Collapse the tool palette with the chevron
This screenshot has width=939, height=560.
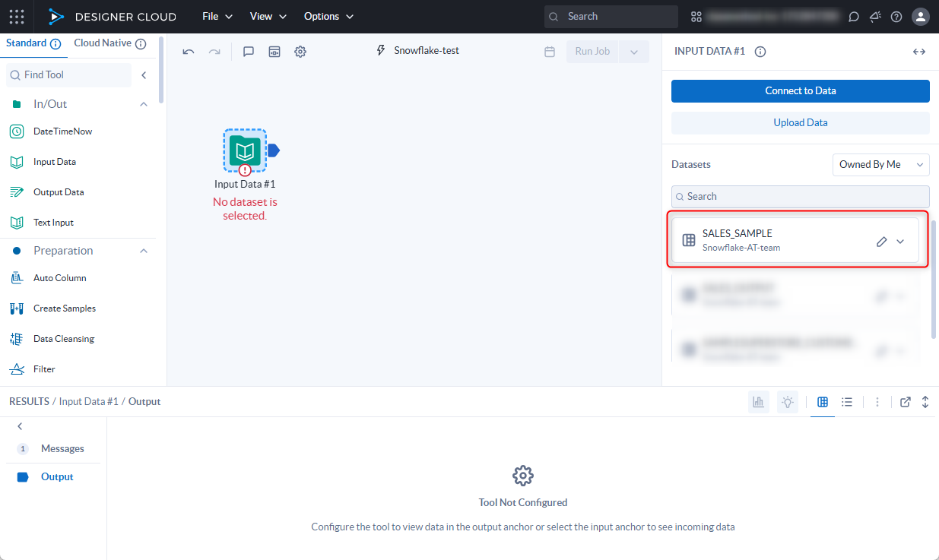coord(144,75)
